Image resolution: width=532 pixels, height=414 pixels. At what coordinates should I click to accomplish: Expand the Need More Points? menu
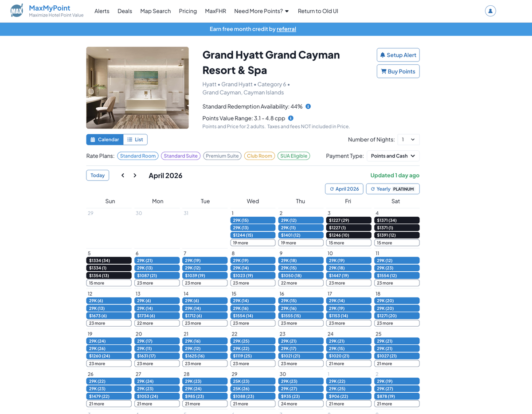[x=262, y=11]
